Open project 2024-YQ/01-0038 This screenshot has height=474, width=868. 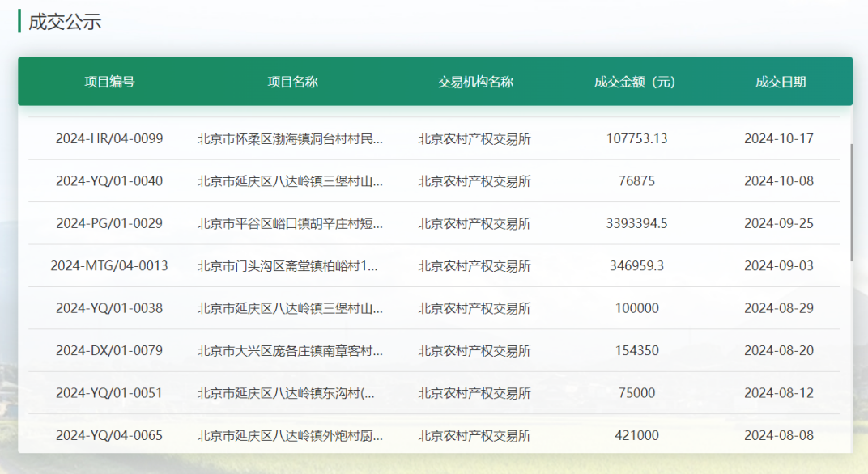[x=108, y=308]
